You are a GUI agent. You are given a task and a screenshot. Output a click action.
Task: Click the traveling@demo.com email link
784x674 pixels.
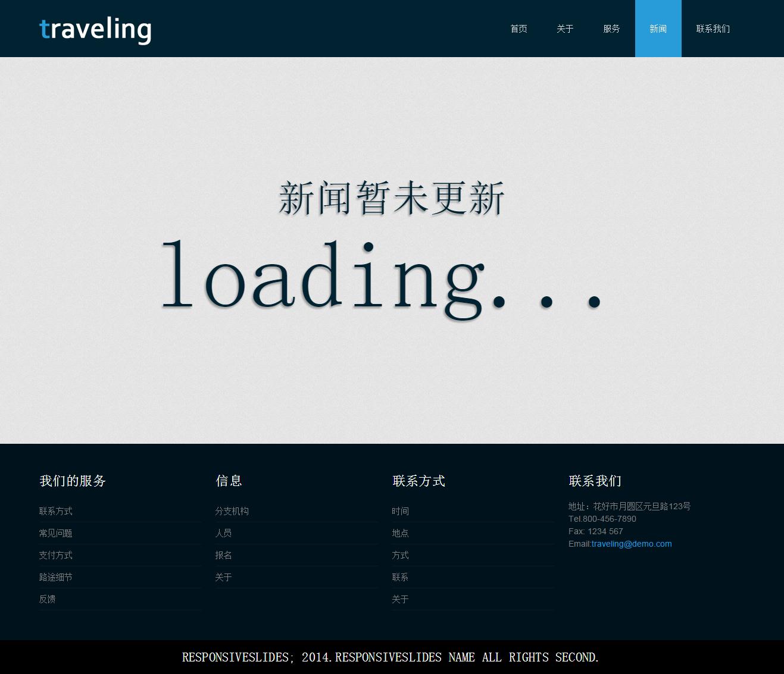click(632, 544)
